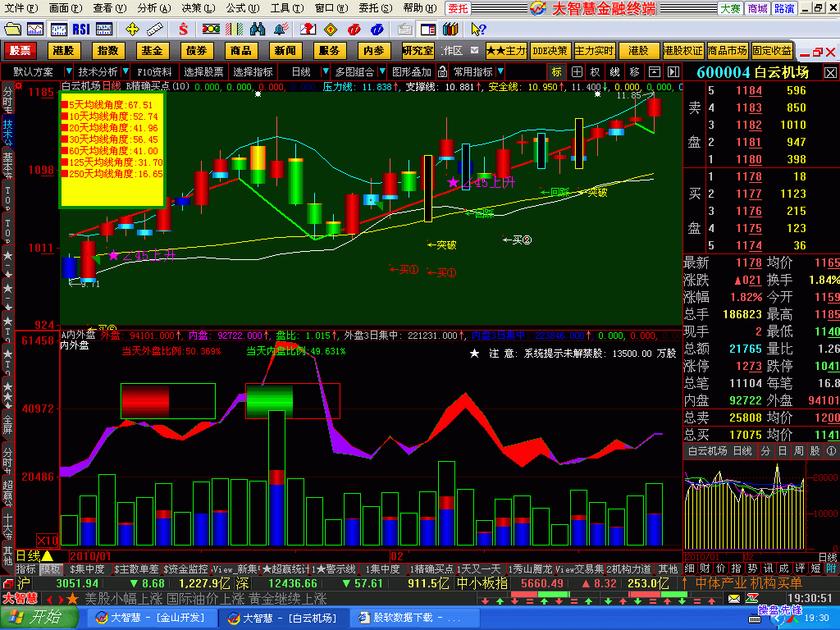The height and width of the screenshot is (630, 840).
Task: Toggle the side panel arrow icon
Action: click(673, 72)
